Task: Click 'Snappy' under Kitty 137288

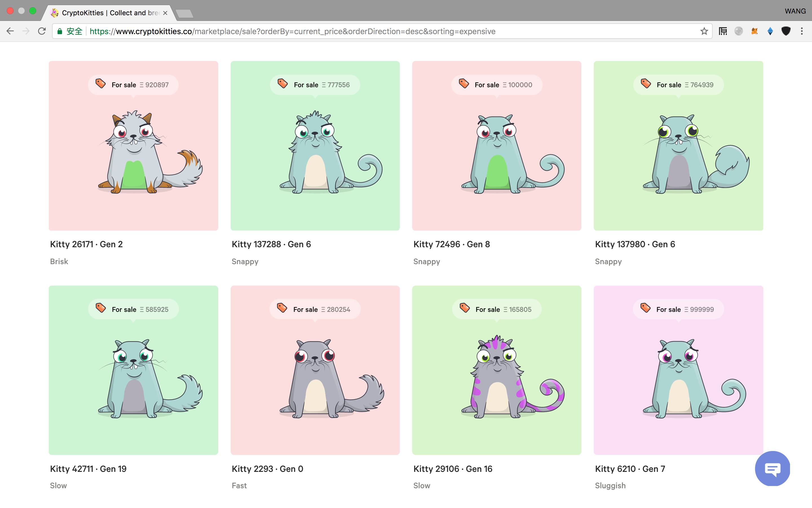Action: 245,262
